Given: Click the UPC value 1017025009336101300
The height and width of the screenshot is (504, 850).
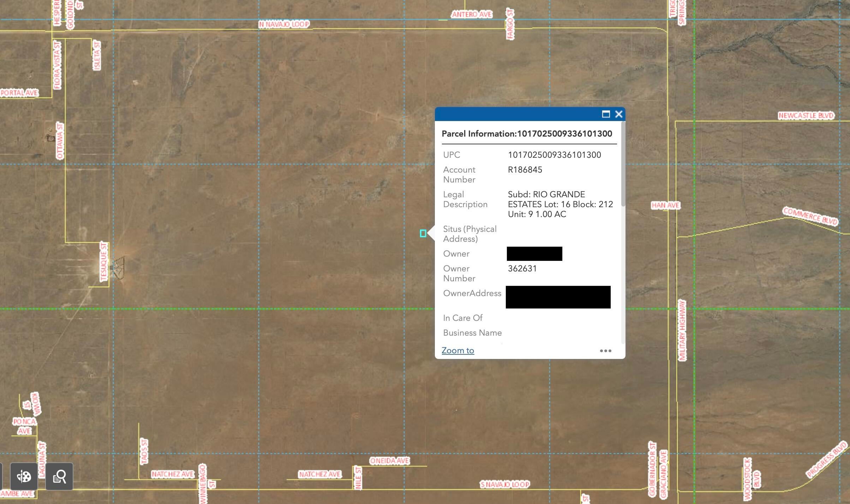Looking at the screenshot, I should pyautogui.click(x=554, y=155).
